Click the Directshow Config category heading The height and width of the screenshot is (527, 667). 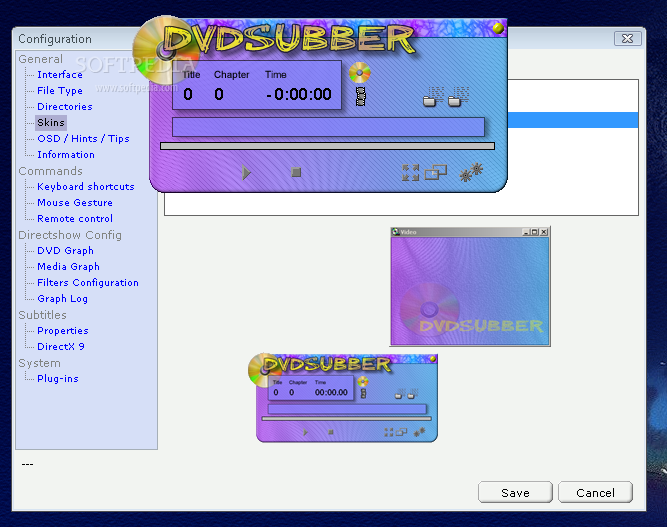(70, 235)
